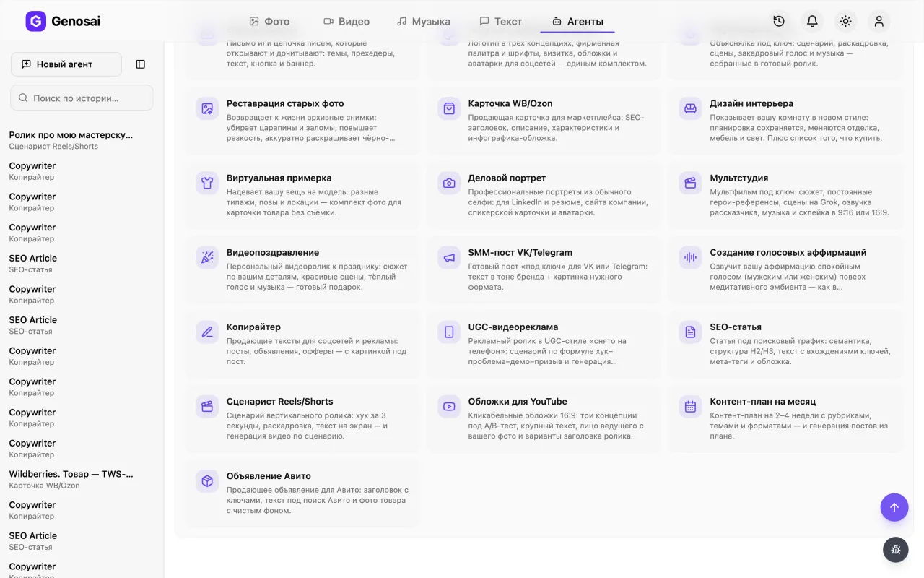Screen dimensions: 924x578
Task: Click Сценарист Reels/Shorts clapper icon
Action: point(207,407)
